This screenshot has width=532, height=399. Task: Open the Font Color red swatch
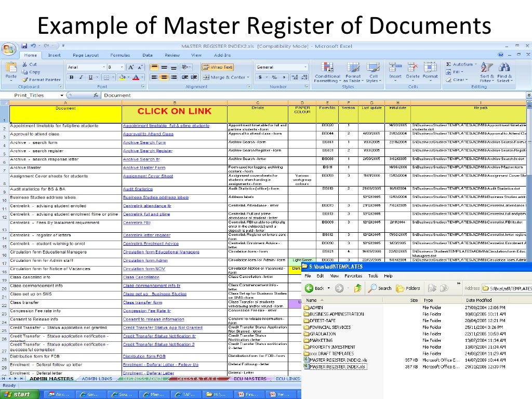(x=136, y=77)
